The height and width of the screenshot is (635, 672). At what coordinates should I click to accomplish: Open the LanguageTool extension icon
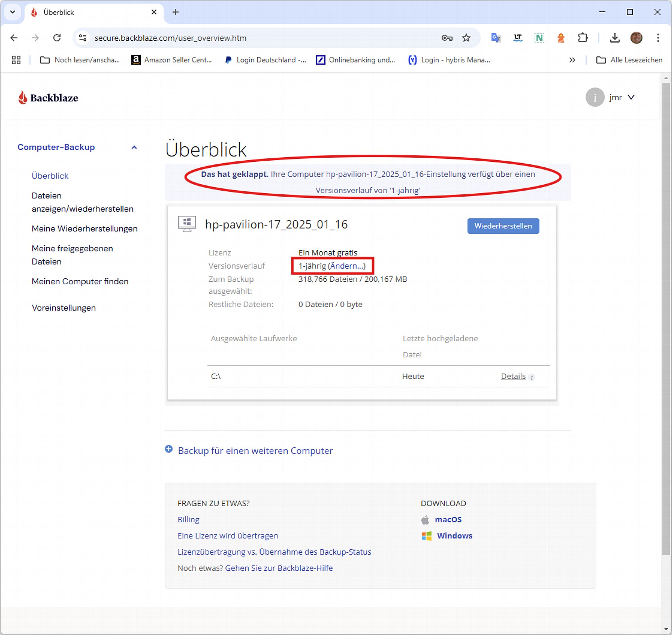(518, 38)
